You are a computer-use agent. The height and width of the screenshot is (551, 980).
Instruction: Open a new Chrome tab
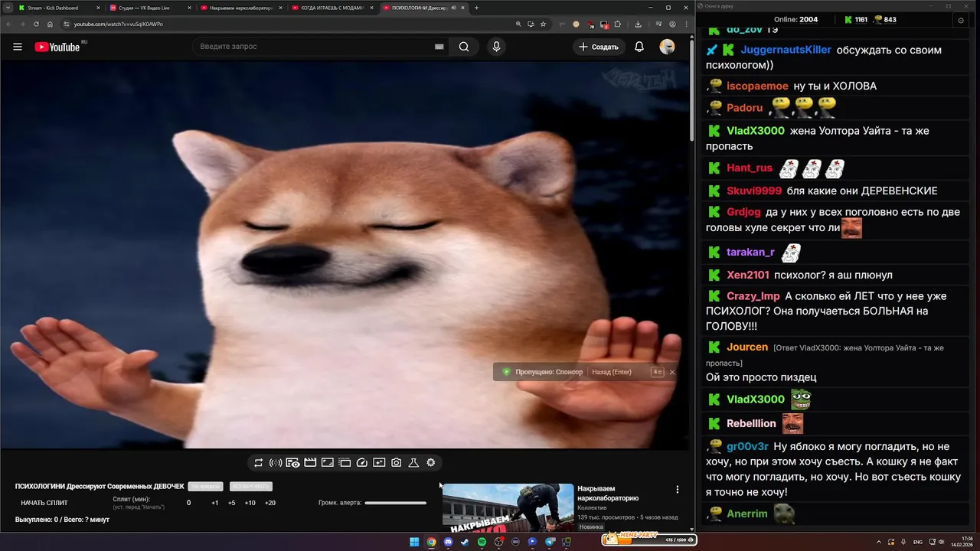[476, 8]
